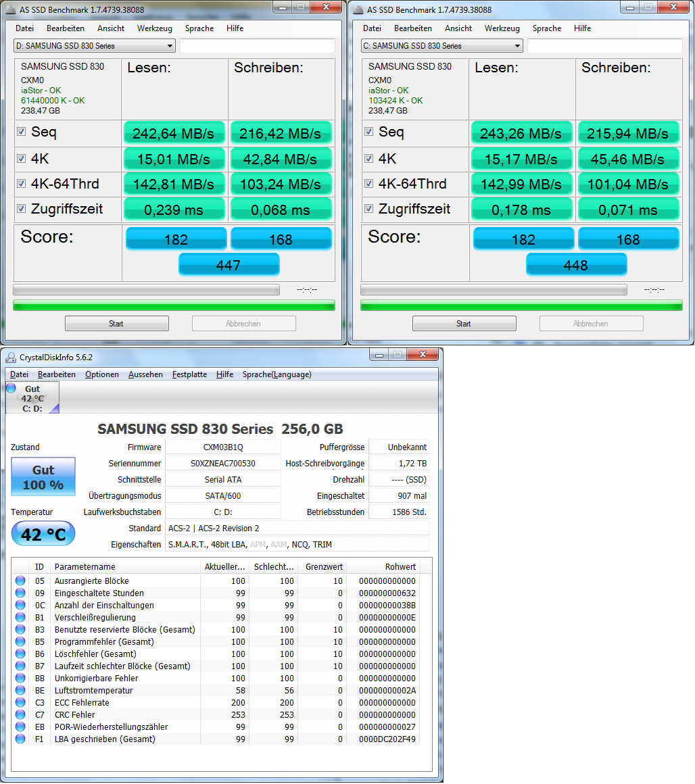Viewport: 695px width, 784px height.
Task: Click status orb for CRC Fehler row
Action: pos(20,714)
